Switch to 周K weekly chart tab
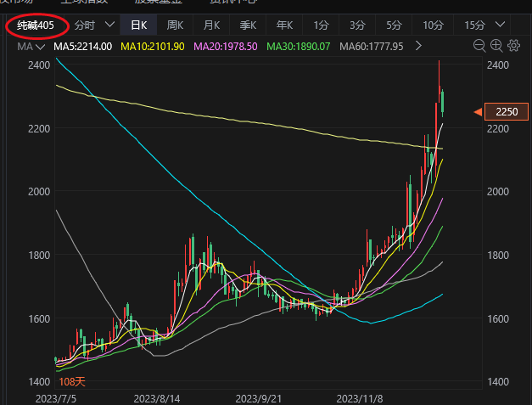Image resolution: width=532 pixels, height=405 pixels. [x=175, y=25]
